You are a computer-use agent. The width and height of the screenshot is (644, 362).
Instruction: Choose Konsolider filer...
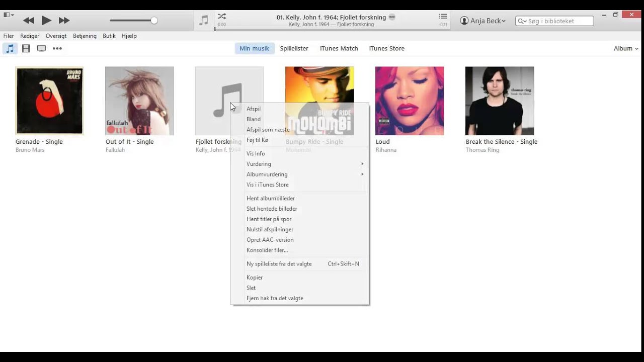[299, 250]
